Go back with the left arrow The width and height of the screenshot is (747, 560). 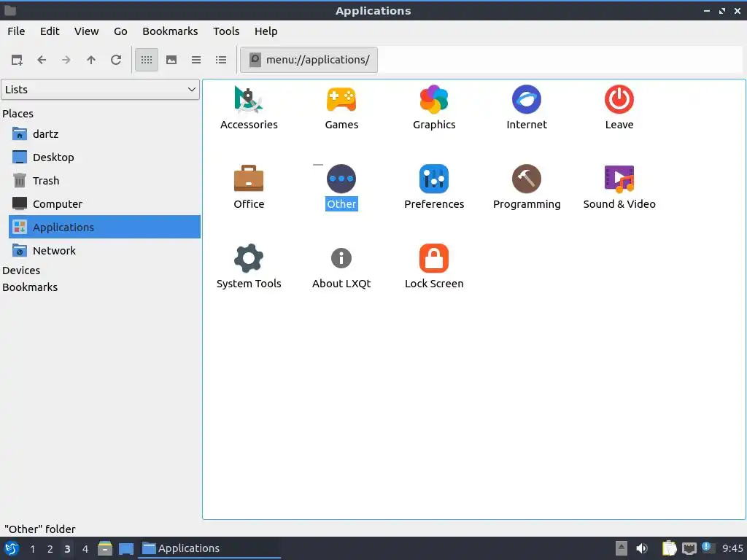pyautogui.click(x=42, y=60)
